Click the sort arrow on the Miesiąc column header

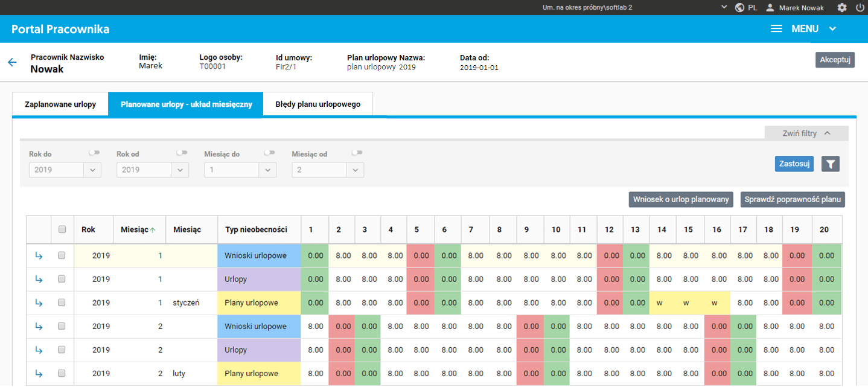click(x=153, y=230)
